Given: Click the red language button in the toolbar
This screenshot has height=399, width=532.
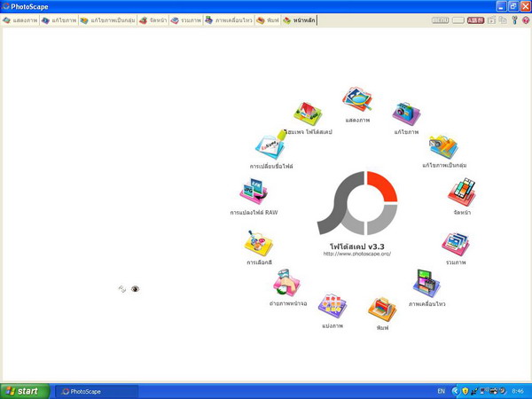Looking at the screenshot, I should [x=475, y=20].
